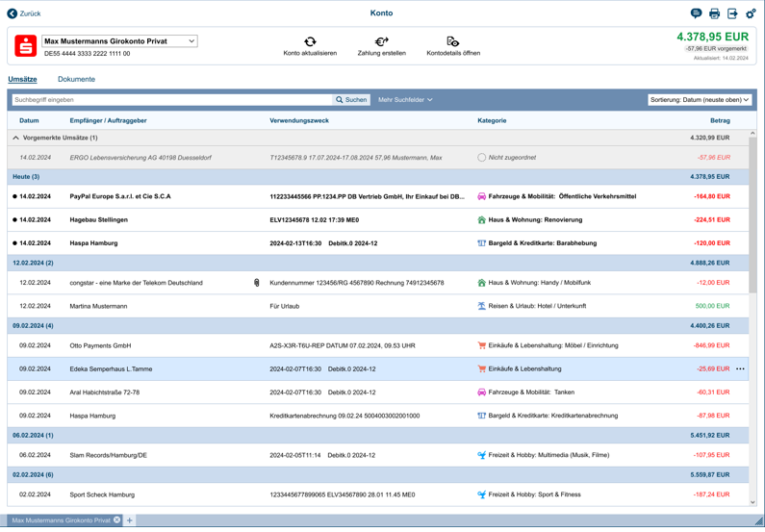
Task: Select the Nicht zugeordnet circle for ERGO
Action: 481,158
